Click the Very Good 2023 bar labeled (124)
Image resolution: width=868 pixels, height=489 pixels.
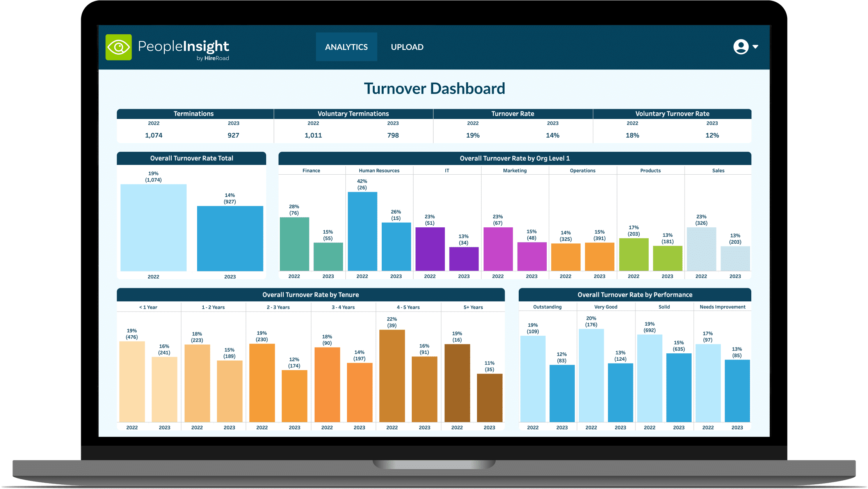click(x=621, y=393)
